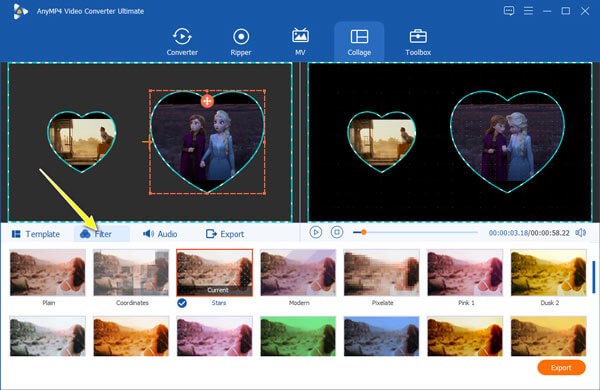Select the green-toned filter in second row

pyautogui.click(x=298, y=336)
